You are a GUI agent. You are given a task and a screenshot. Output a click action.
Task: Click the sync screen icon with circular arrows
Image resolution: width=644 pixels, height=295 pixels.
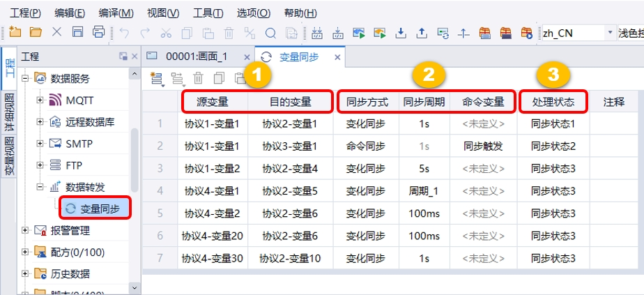[x=443, y=33]
